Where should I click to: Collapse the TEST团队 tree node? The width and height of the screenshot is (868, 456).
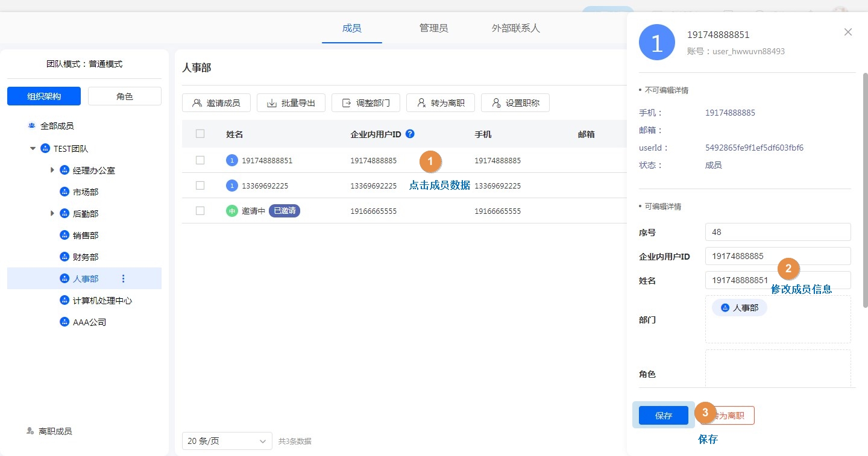tap(33, 148)
